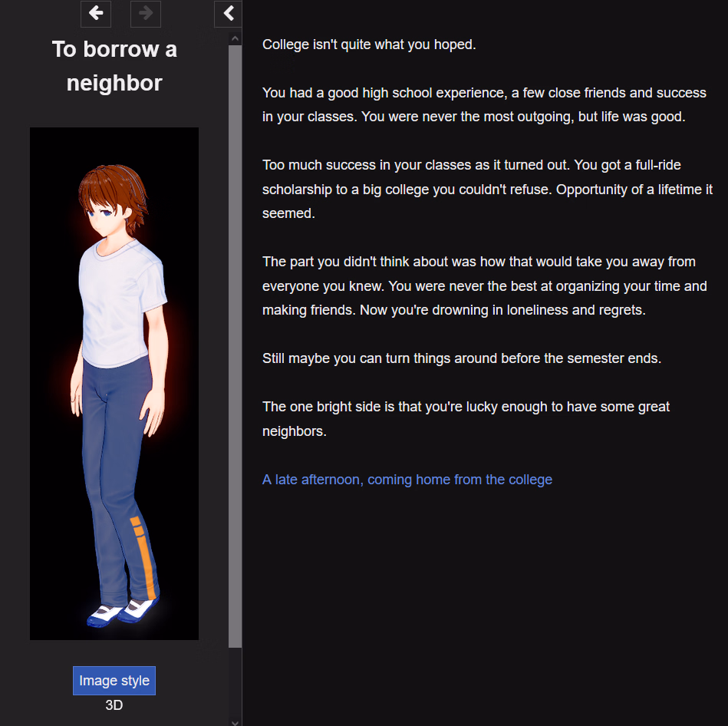Open 'A late afternoon, coming home' link
This screenshot has width=728, height=726.
[407, 480]
